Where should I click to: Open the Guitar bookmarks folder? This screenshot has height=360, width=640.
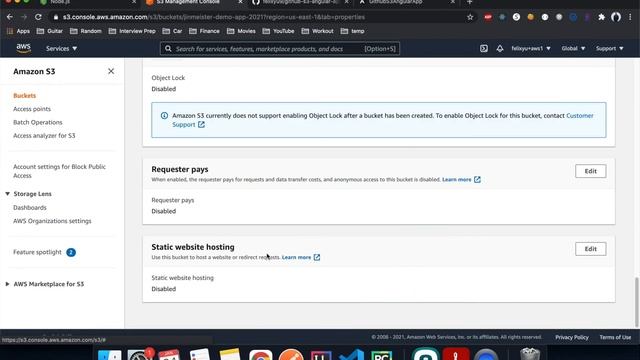49,31
